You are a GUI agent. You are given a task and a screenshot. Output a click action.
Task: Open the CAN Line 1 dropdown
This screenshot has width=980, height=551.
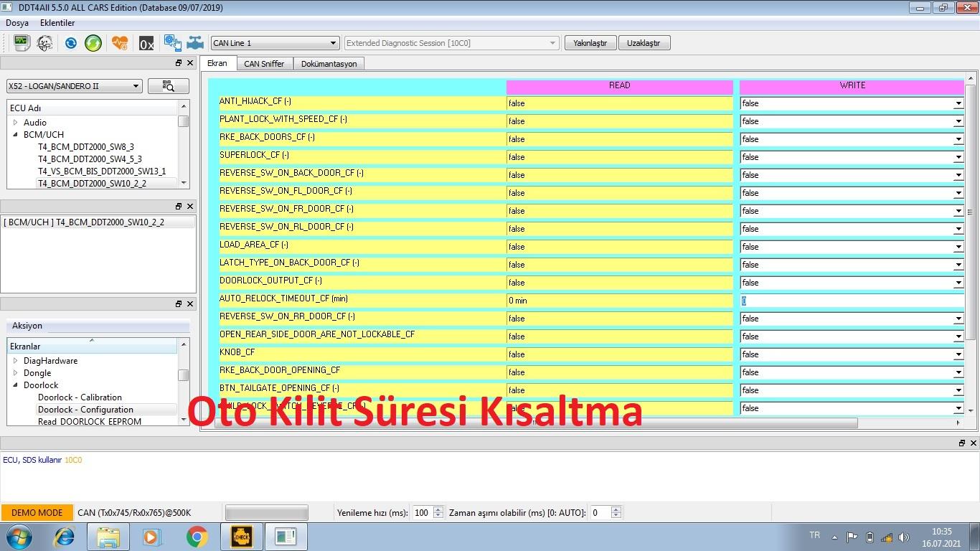click(274, 43)
